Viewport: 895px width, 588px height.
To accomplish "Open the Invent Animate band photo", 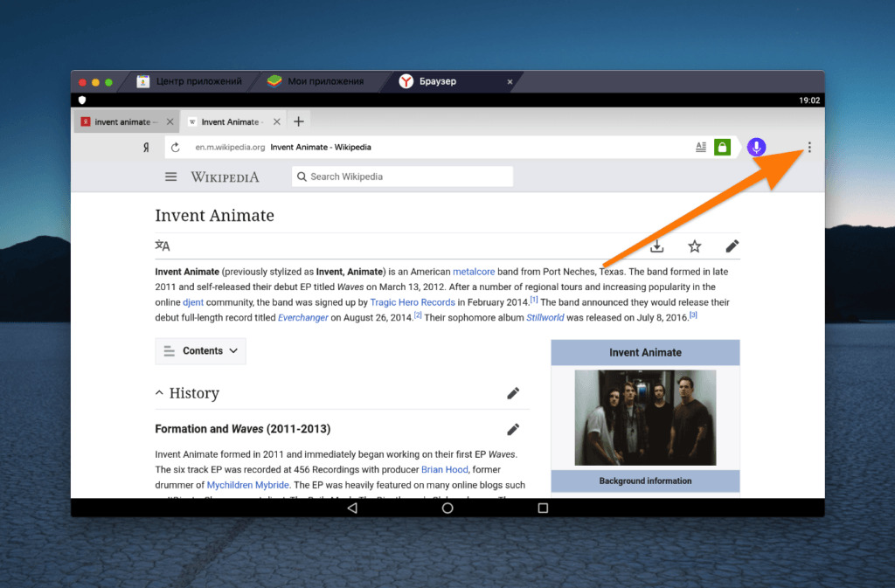I will pyautogui.click(x=645, y=418).
